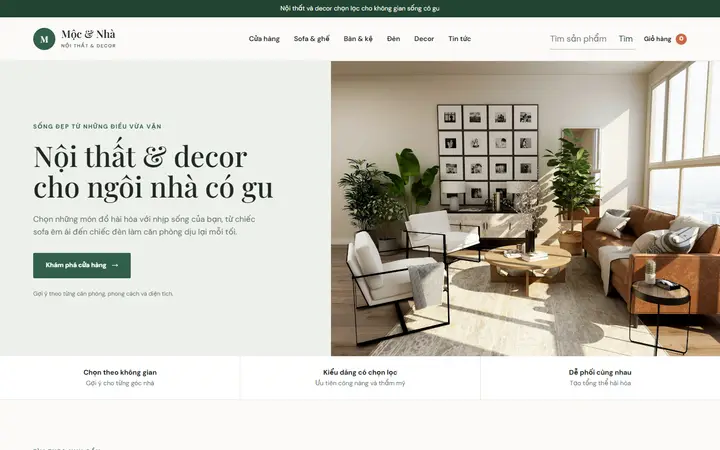The width and height of the screenshot is (720, 450).
Task: Click the heading Nội thất & decor cho ngôi nhà có gu
Action: [153, 172]
